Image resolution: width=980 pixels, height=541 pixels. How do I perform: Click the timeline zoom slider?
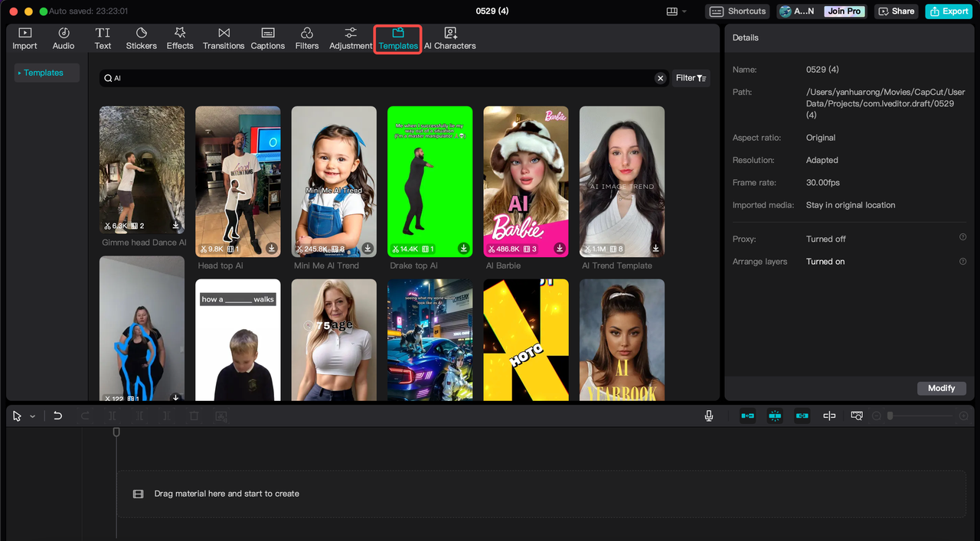coord(920,416)
